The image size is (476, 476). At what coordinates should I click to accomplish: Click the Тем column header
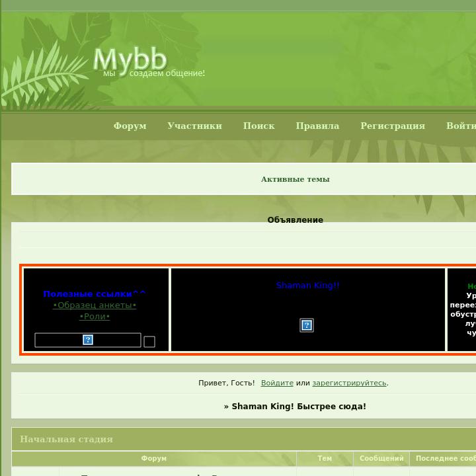tap(325, 458)
